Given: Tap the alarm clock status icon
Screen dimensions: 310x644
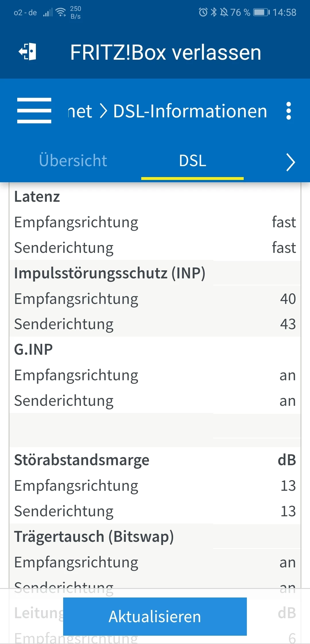Looking at the screenshot, I should tap(203, 12).
